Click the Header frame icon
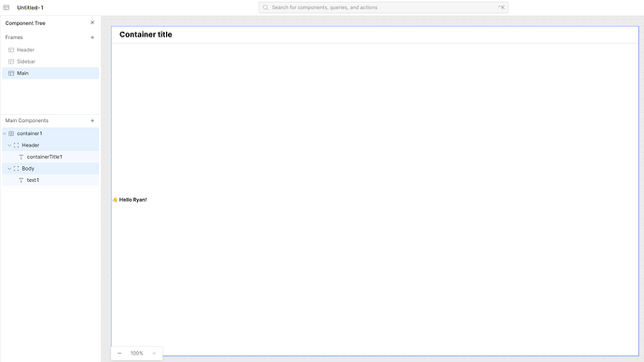 coord(11,49)
